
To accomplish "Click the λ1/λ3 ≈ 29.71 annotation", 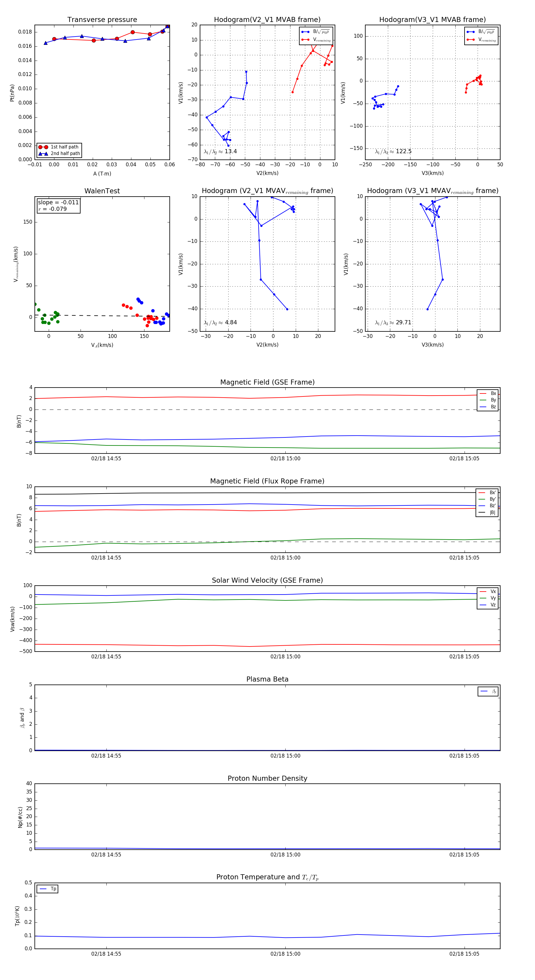I will [393, 323].
